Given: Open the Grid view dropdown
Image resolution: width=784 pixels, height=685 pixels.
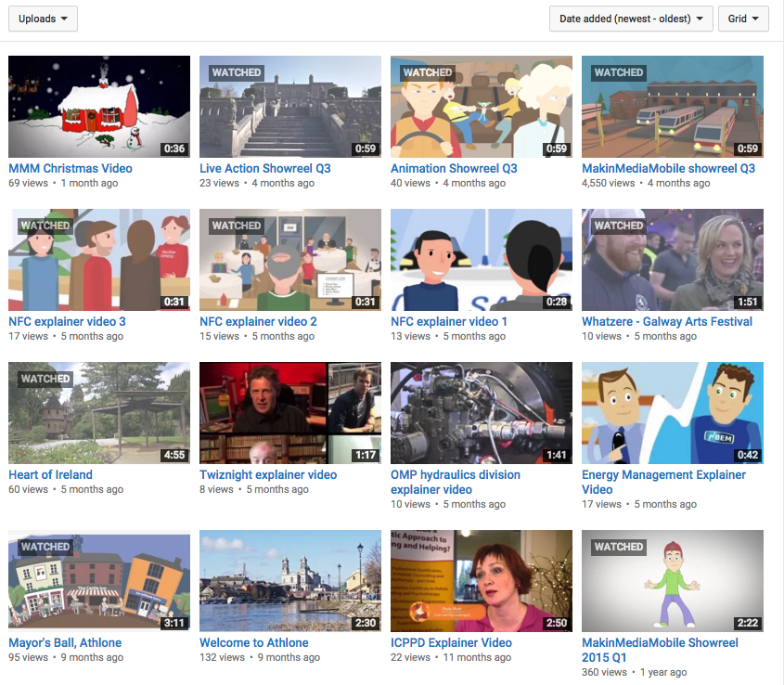Looking at the screenshot, I should click(x=742, y=19).
